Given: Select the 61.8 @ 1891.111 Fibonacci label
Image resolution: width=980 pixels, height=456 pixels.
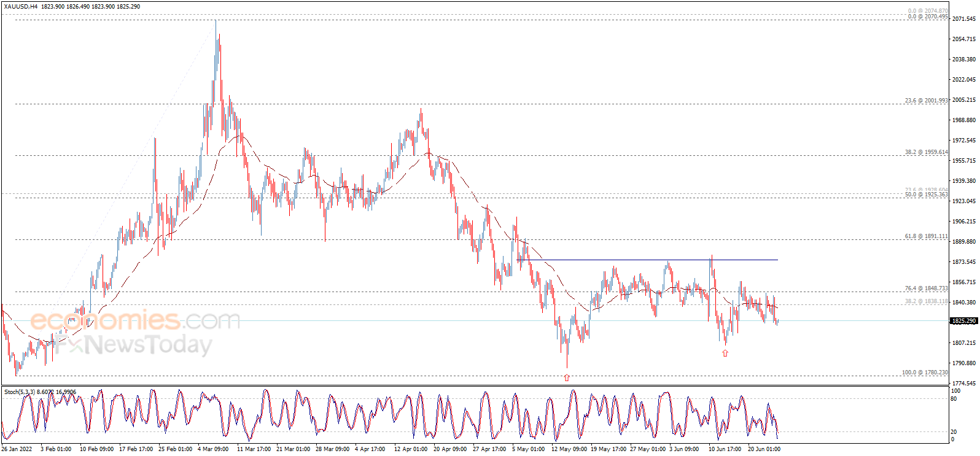Looking at the screenshot, I should [x=926, y=236].
